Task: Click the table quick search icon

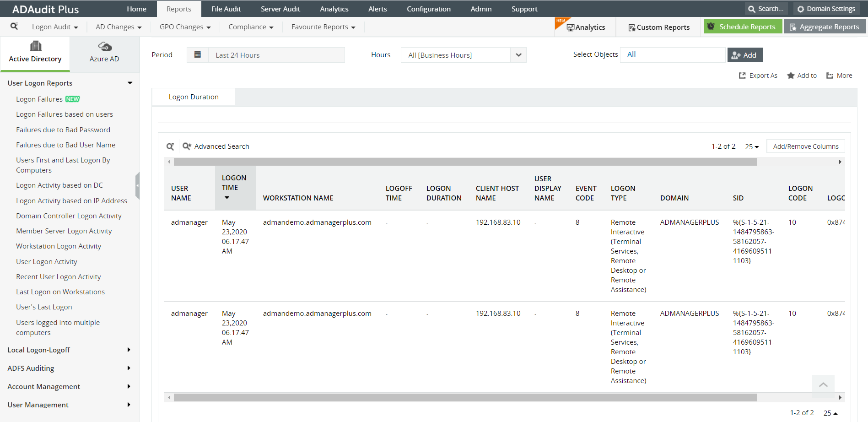Action: pyautogui.click(x=170, y=146)
